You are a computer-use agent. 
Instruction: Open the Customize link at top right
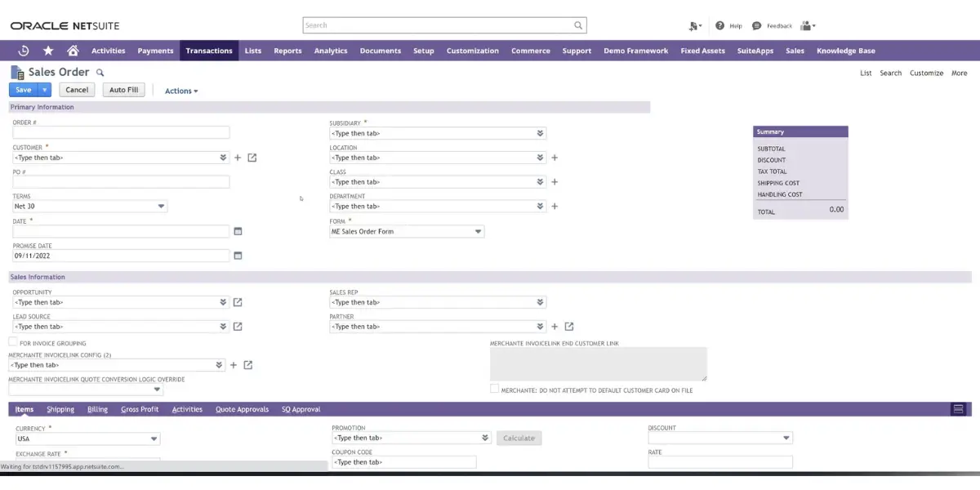click(x=927, y=73)
